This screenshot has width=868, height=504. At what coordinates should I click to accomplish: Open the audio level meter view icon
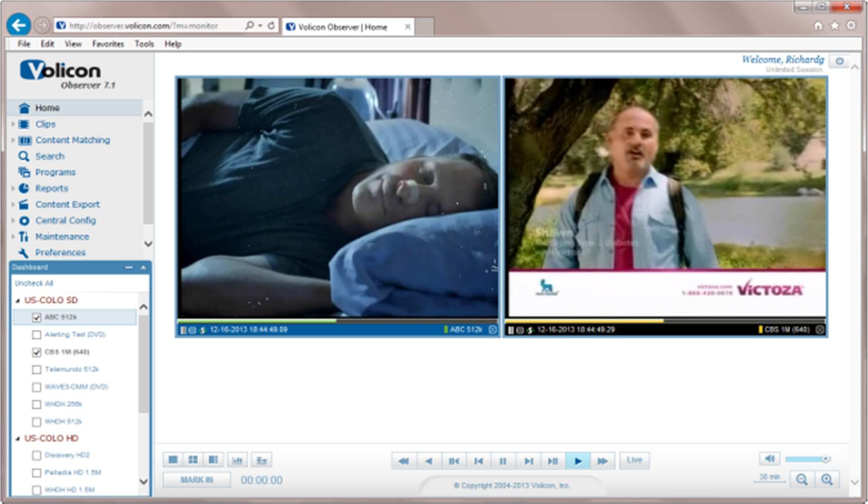(238, 459)
